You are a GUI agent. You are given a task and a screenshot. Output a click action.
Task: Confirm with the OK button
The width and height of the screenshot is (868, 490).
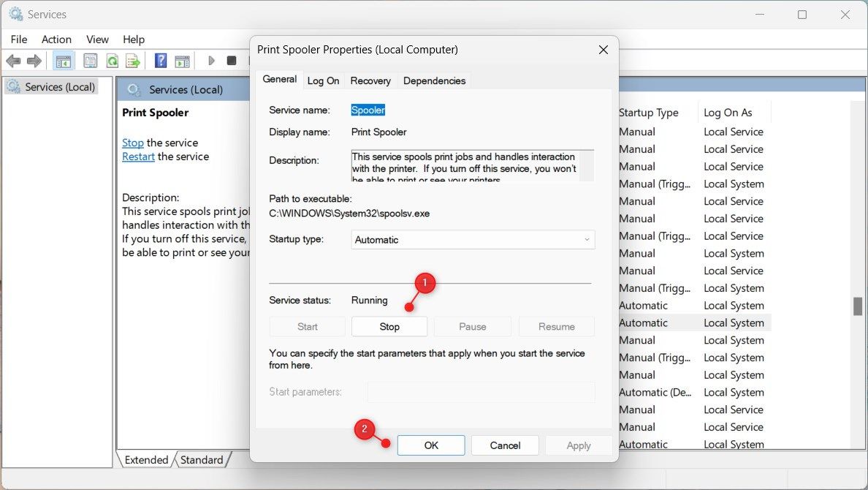click(430, 445)
